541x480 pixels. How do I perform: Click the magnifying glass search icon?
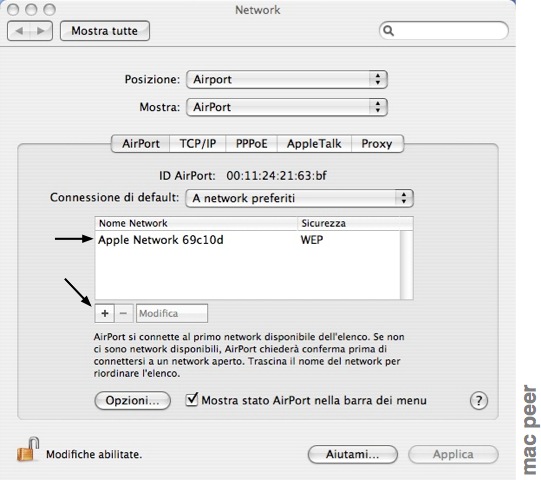click(x=388, y=31)
